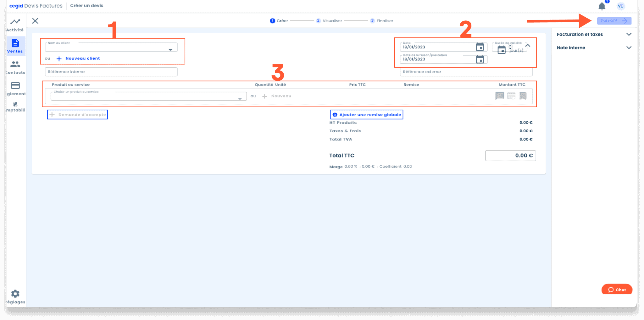Open the product or service dropdown

click(x=240, y=98)
